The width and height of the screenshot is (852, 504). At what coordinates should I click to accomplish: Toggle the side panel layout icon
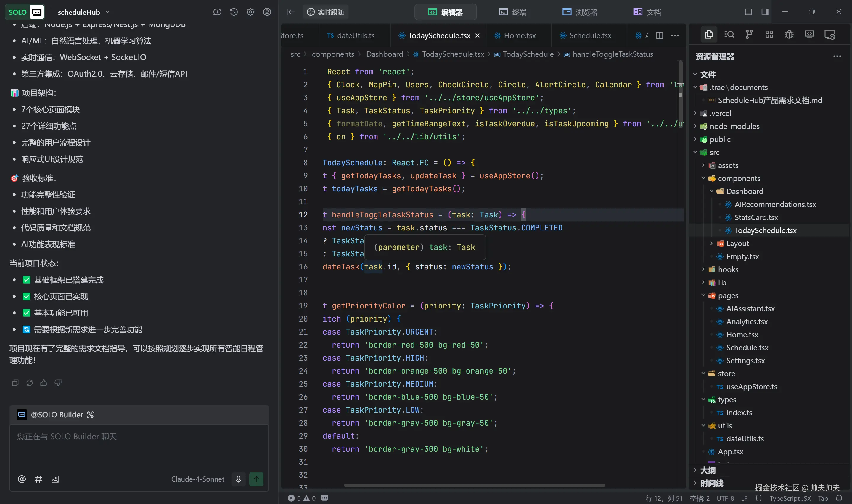tap(765, 12)
